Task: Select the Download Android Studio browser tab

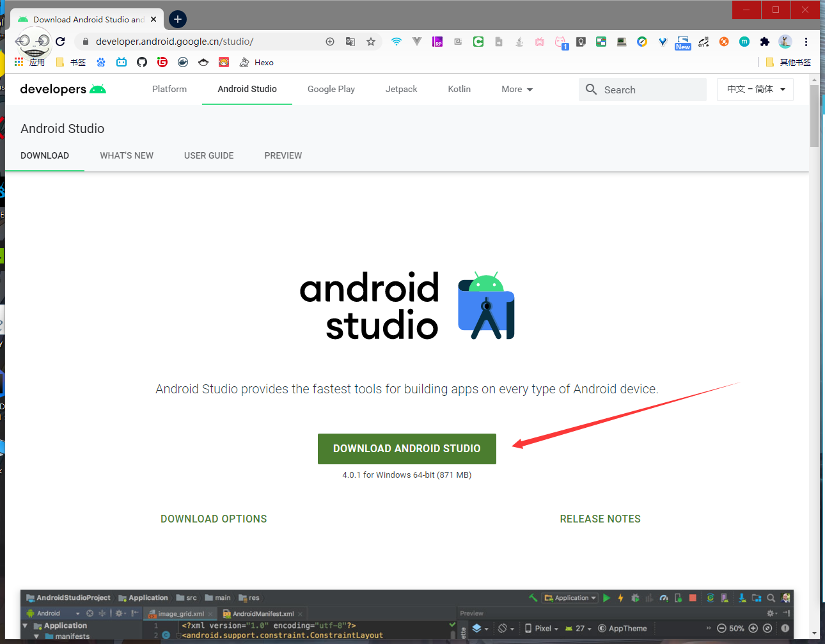Action: point(87,19)
